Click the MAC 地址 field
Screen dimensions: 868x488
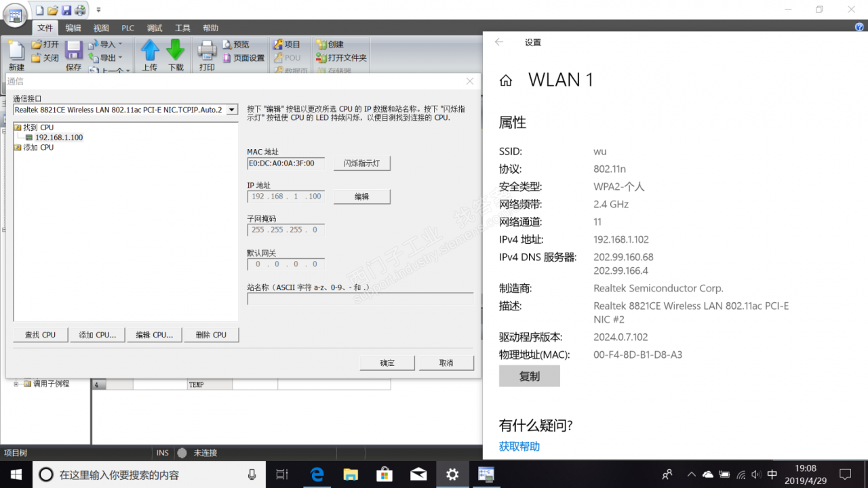pyautogui.click(x=285, y=163)
